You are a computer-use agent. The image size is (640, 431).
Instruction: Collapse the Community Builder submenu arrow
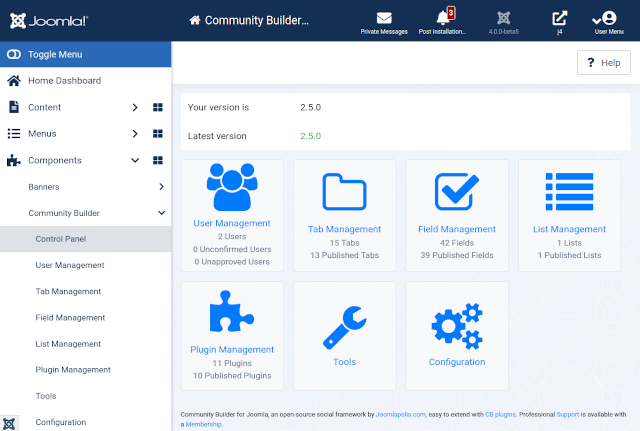tap(162, 213)
